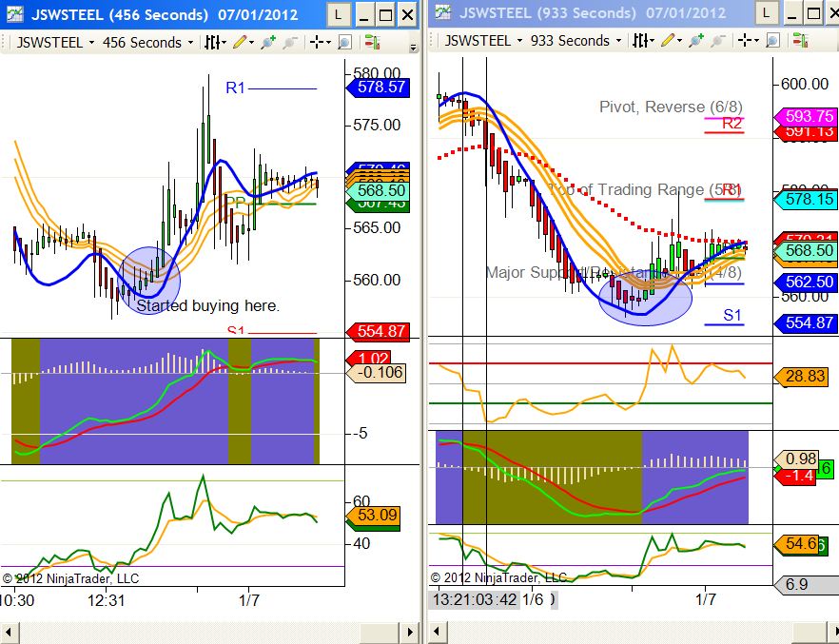Click the chart app icon in 456 Seconds title bar
Viewport: 839px width, 644px height.
coord(14,14)
